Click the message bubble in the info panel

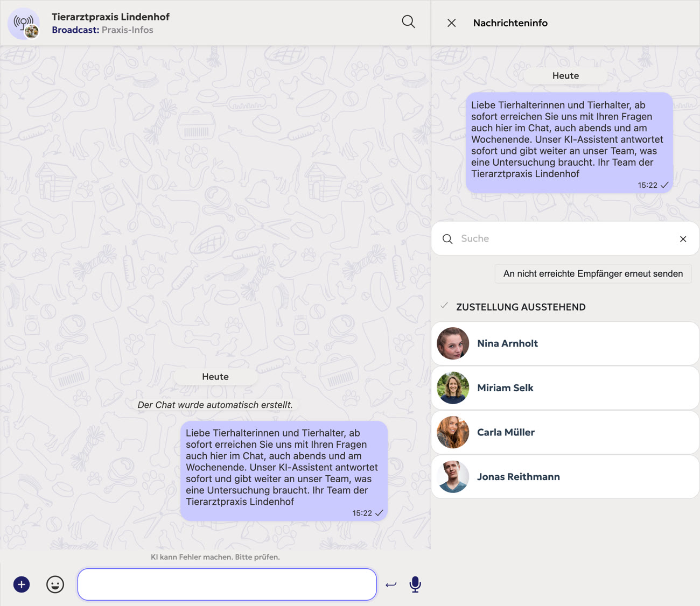(569, 143)
